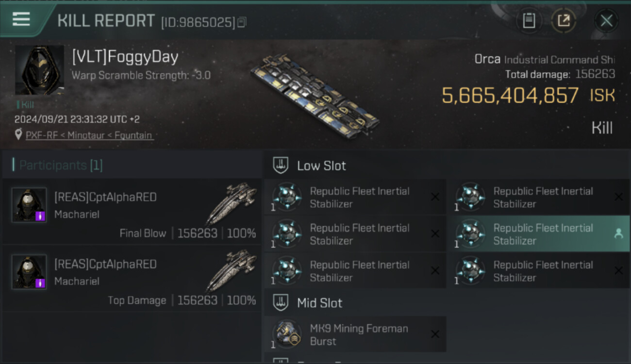The image size is (631, 364).
Task: Click the Final Blow pilot's portrait
Action: click(x=29, y=205)
